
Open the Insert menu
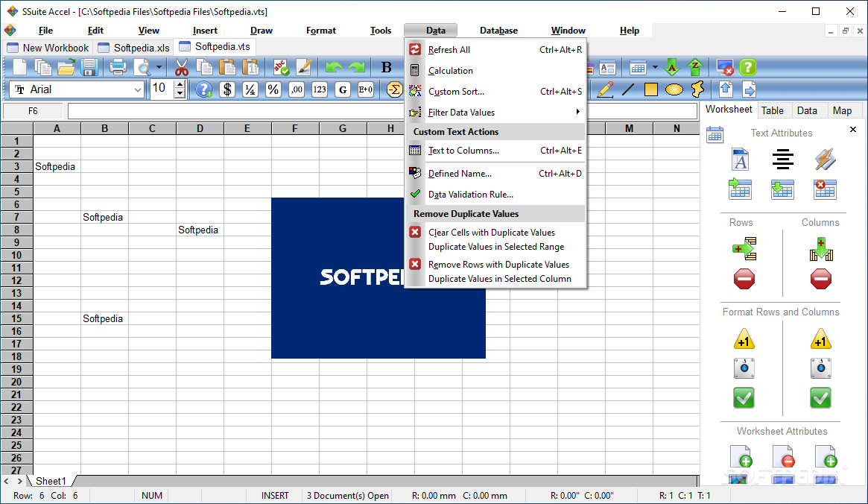coord(205,31)
